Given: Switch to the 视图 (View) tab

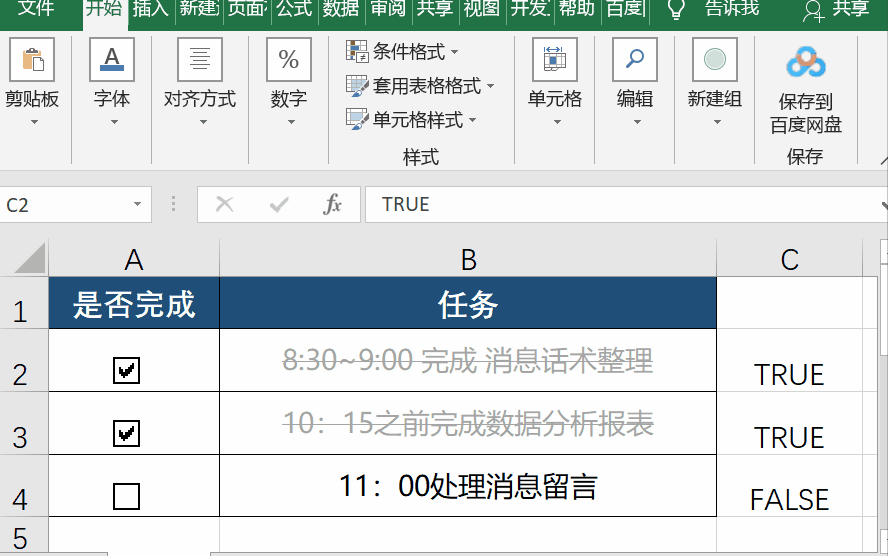Looking at the screenshot, I should point(482,8).
